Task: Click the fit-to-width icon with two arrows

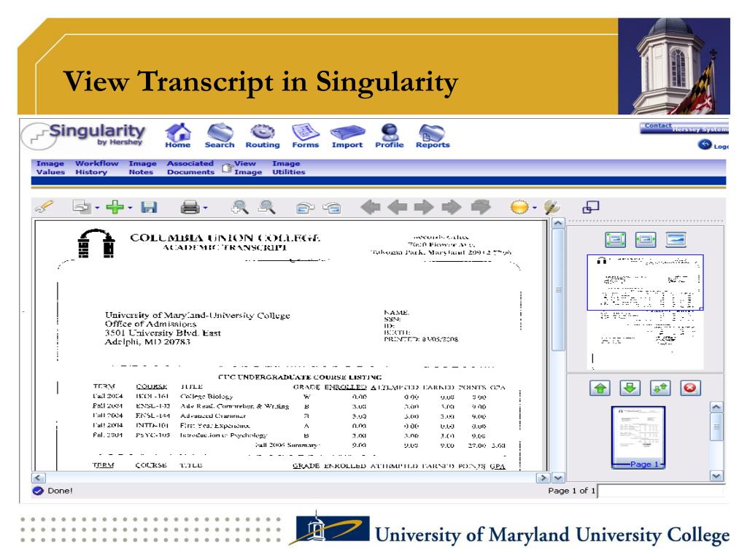Action: click(646, 239)
